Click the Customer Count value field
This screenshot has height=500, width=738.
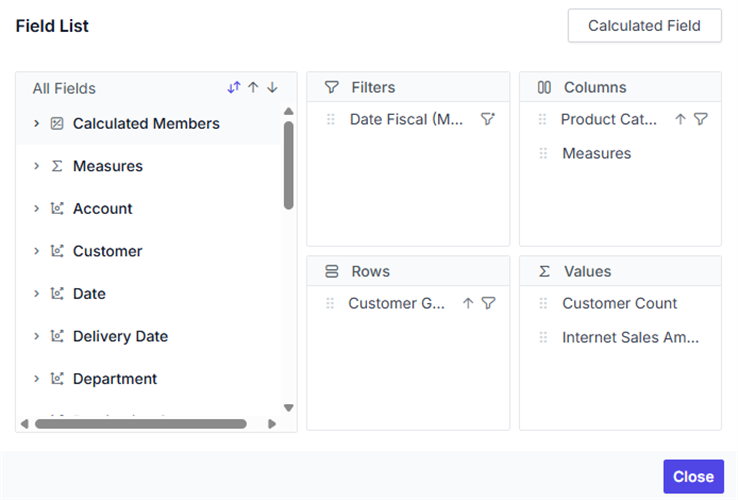(620, 303)
